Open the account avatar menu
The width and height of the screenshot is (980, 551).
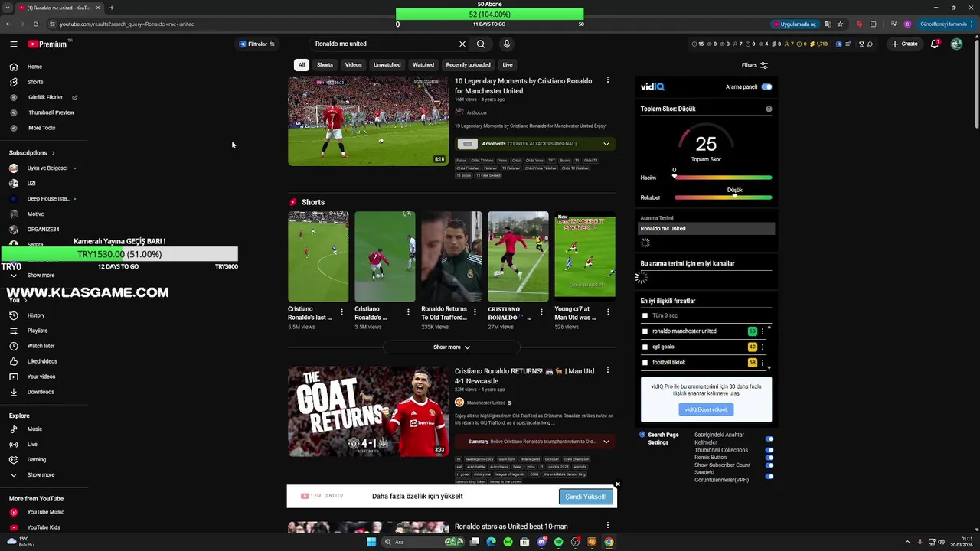(x=956, y=44)
